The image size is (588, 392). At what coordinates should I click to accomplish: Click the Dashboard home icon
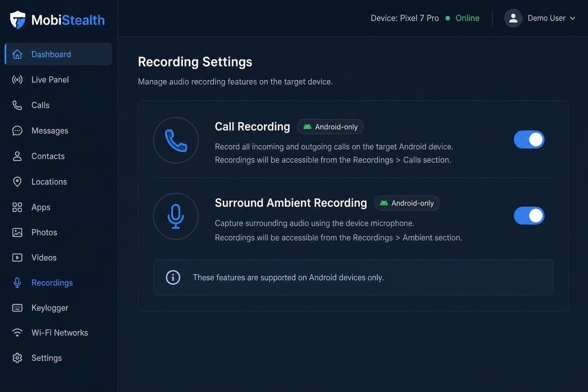pyautogui.click(x=17, y=54)
